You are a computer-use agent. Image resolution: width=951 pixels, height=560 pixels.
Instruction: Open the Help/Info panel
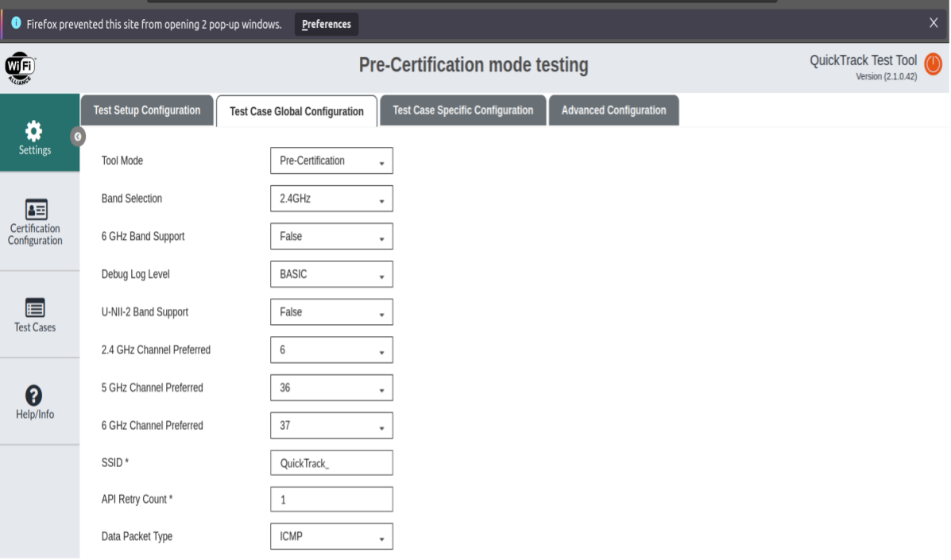point(34,400)
